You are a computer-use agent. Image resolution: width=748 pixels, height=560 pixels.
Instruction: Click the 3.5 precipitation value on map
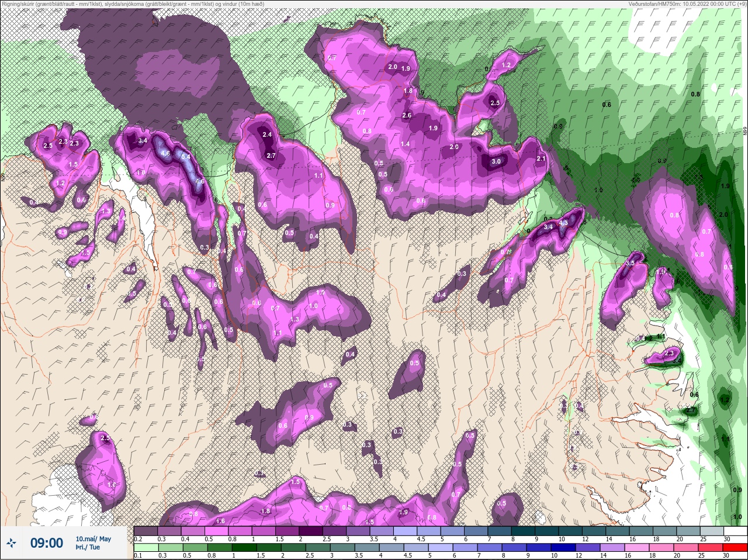(629, 264)
